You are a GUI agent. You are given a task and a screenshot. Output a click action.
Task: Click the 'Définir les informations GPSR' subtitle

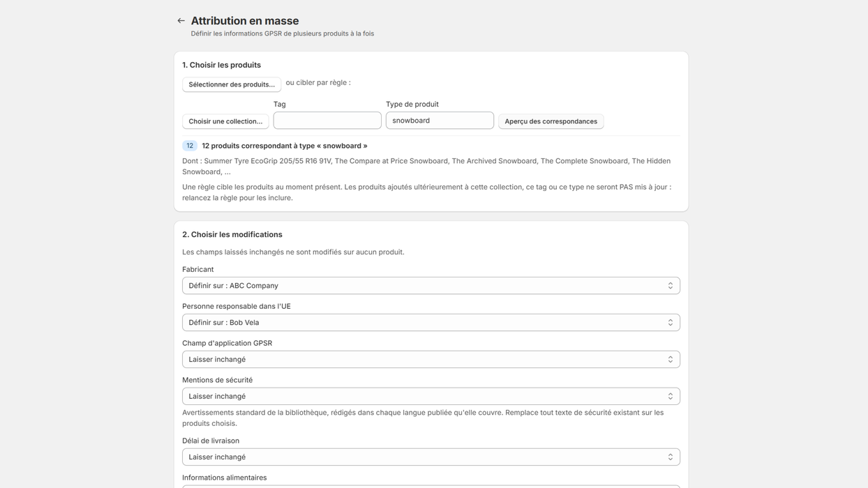pos(283,33)
